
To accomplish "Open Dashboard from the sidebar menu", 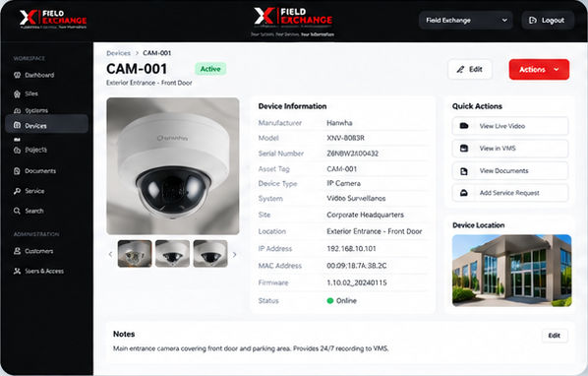I will point(47,75).
